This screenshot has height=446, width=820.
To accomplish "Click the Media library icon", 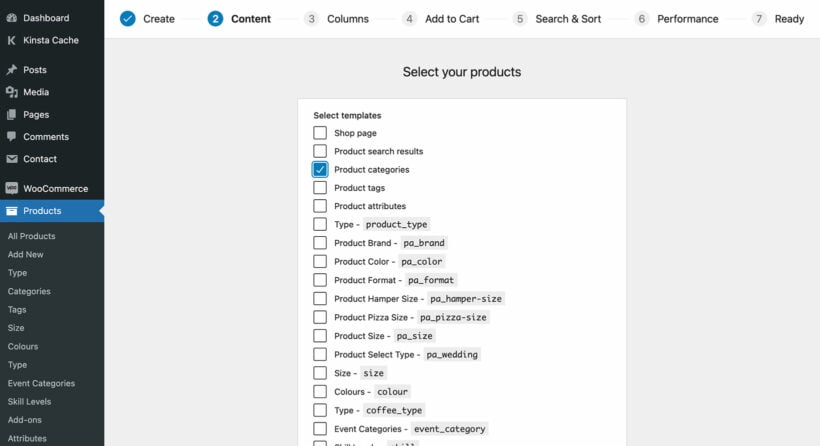I will tap(12, 92).
